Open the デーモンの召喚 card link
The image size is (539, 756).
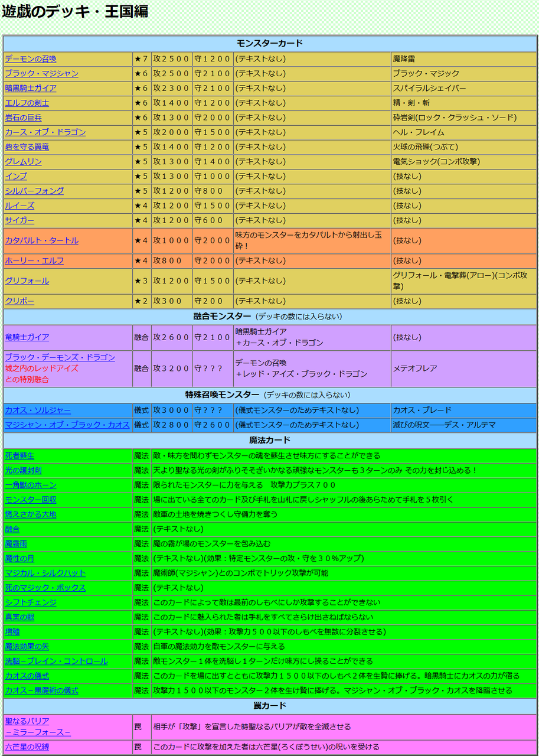pos(31,59)
